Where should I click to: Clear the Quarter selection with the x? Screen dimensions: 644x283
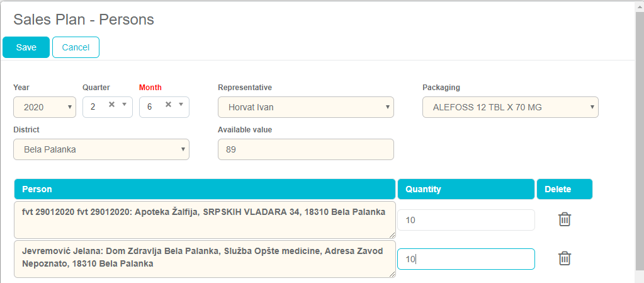click(111, 105)
